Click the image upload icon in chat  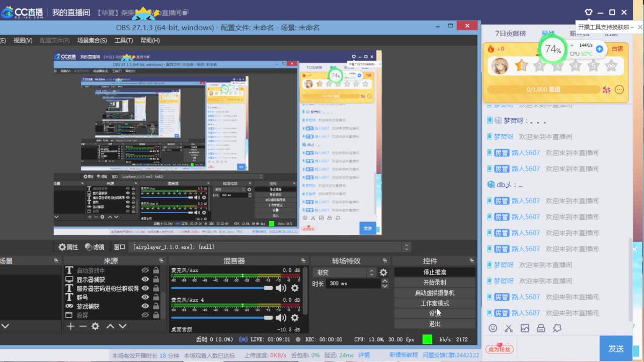click(525, 328)
